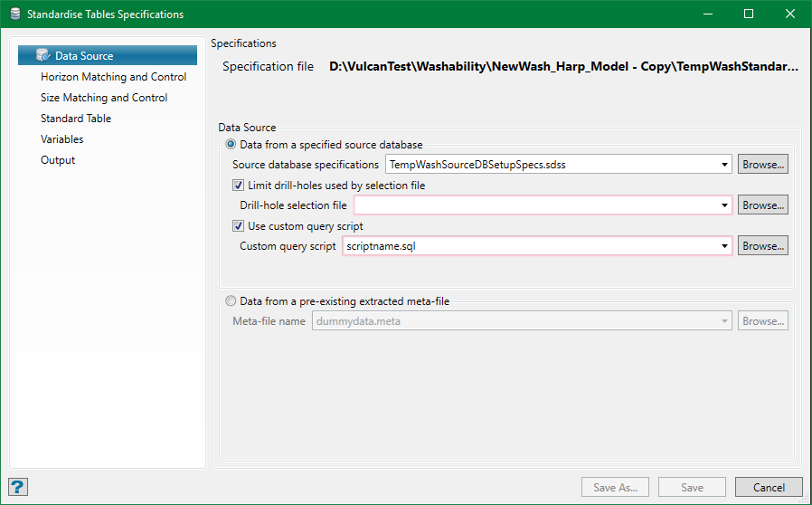The width and height of the screenshot is (812, 505).
Task: Expand Source database specifications dropdown
Action: click(724, 165)
